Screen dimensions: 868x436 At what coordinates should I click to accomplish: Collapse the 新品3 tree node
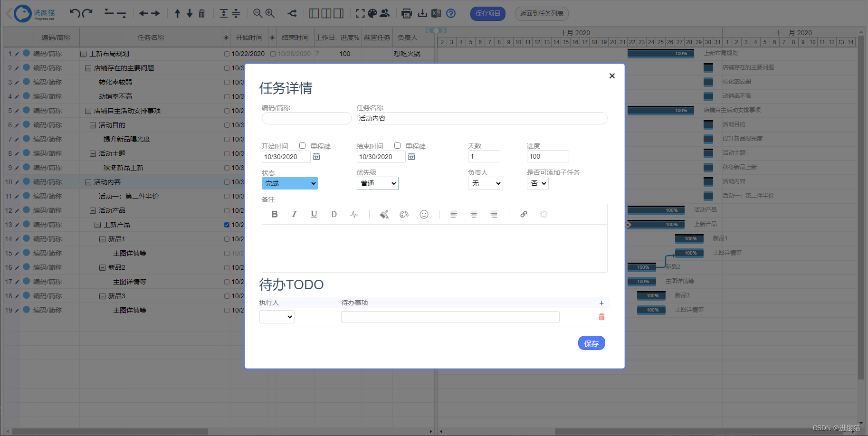tap(102, 296)
